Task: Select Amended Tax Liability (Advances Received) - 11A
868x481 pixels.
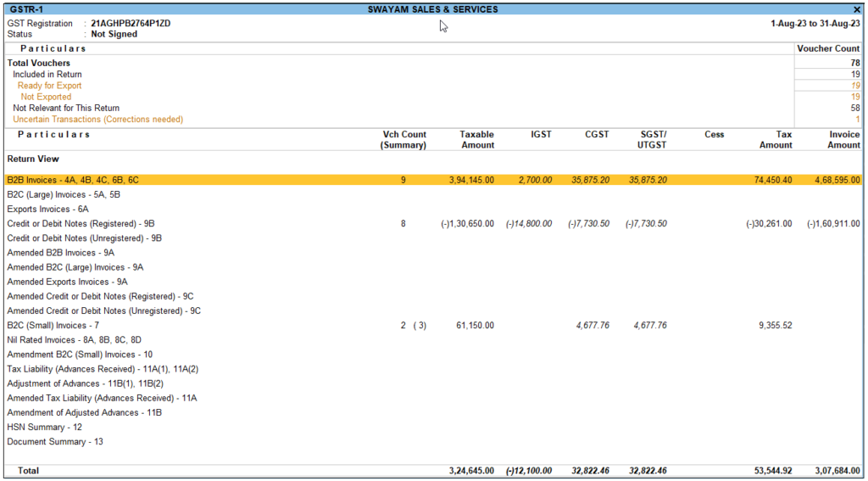Action: [102, 398]
